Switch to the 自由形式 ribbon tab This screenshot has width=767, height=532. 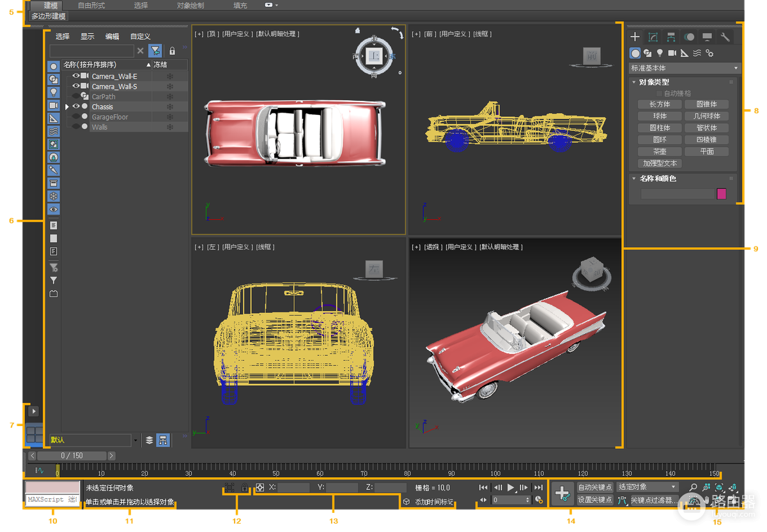pyautogui.click(x=91, y=5)
